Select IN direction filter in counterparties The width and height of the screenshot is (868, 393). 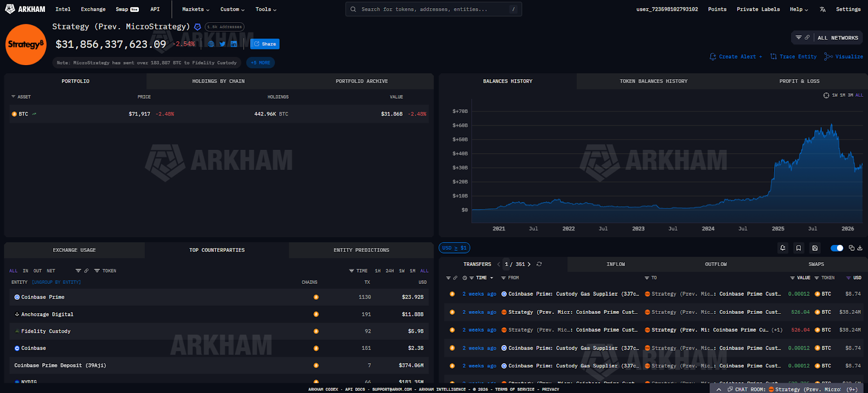point(25,271)
